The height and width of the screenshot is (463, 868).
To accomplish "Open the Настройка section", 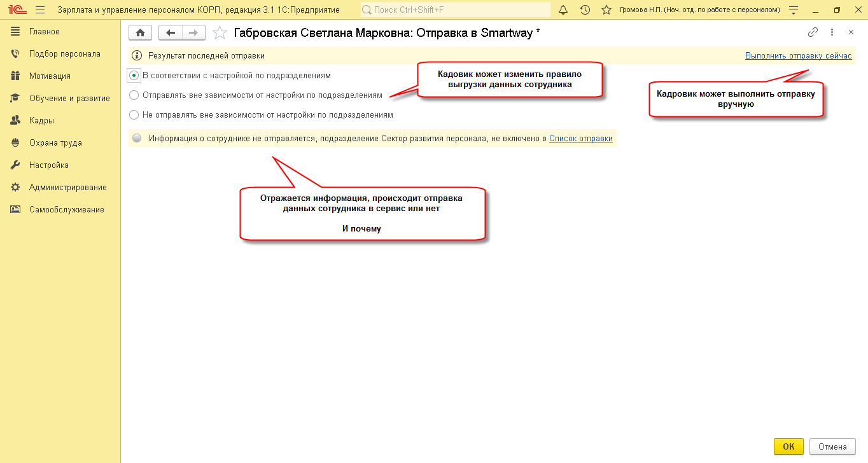I will point(60,165).
